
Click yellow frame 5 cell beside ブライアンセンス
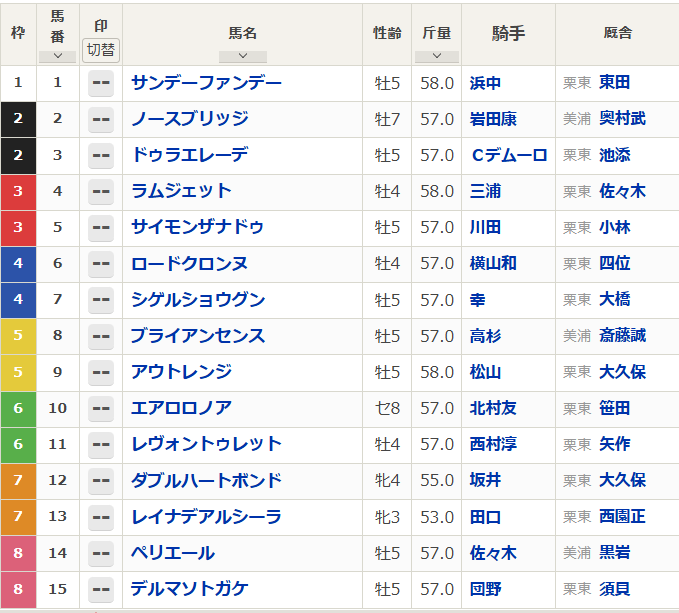[x=18, y=336]
